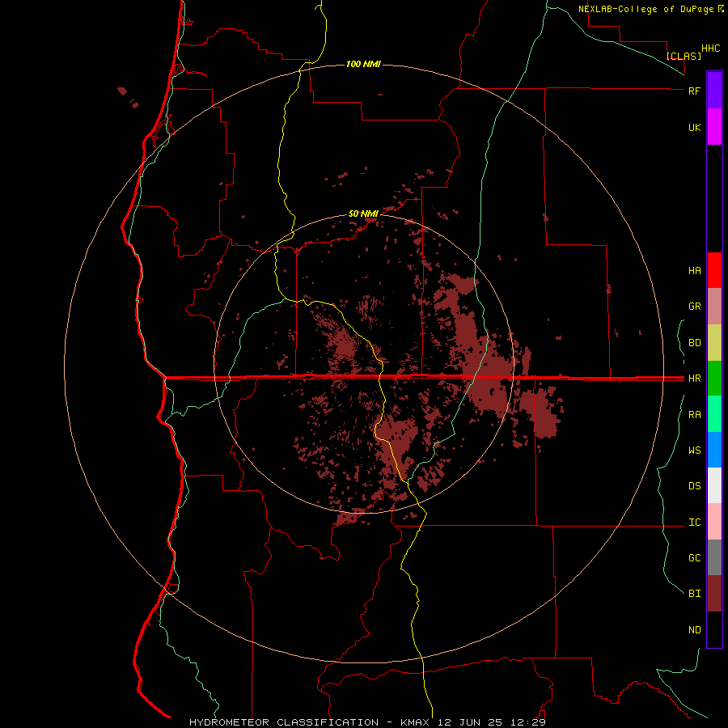This screenshot has width=728, height=728.
Task: Click the BI dark red swatch
Action: click(714, 594)
